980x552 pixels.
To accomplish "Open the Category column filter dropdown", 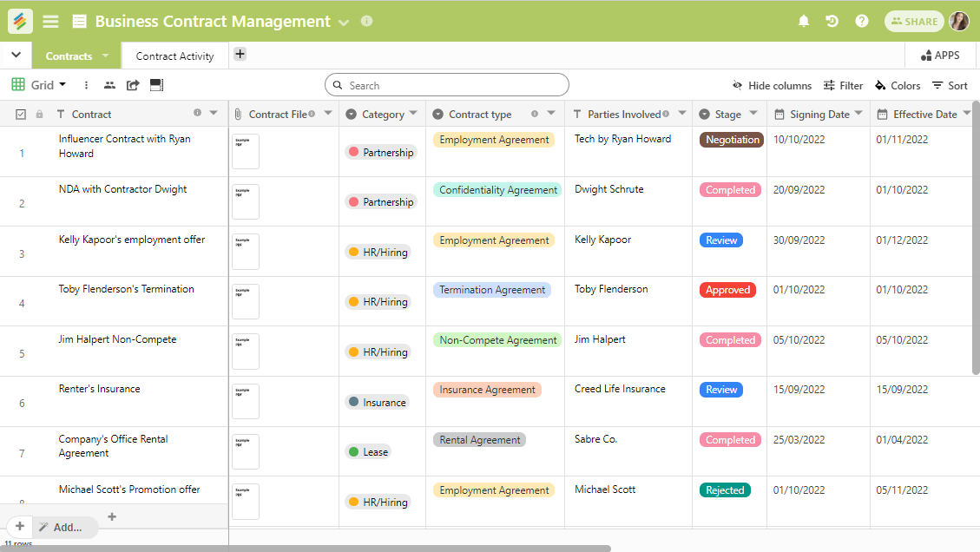I will [413, 114].
